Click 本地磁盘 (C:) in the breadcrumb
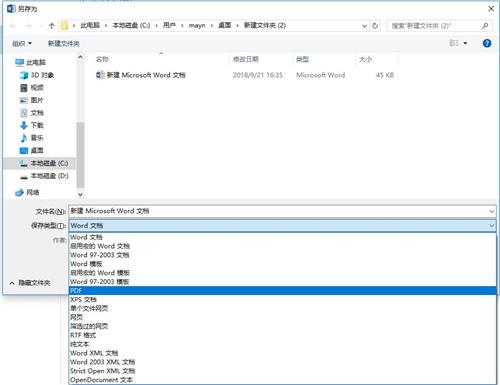 (131, 25)
